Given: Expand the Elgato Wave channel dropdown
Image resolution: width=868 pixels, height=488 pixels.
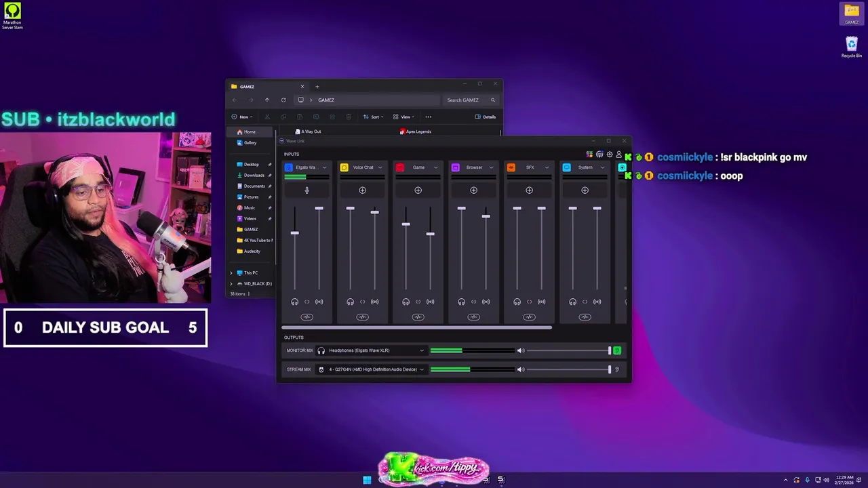Looking at the screenshot, I should [x=324, y=167].
